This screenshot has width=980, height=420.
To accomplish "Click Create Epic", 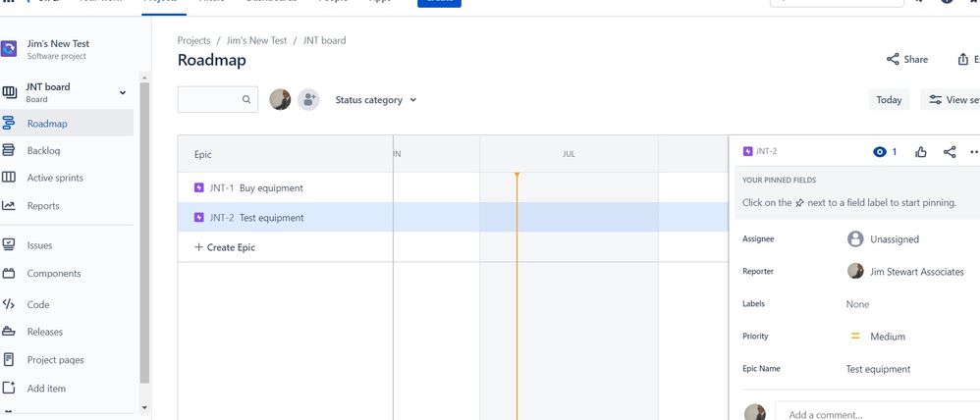I will coord(224,247).
